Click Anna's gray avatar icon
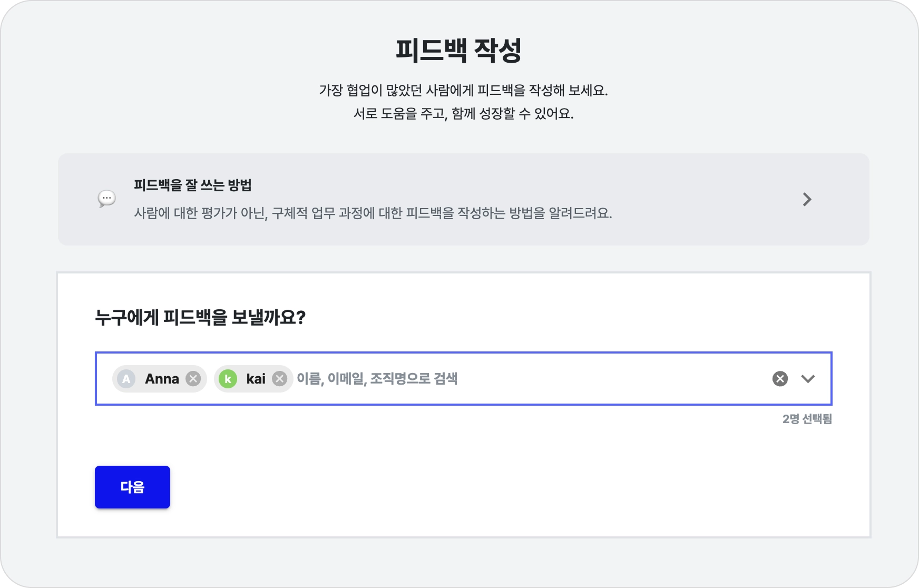 point(126,379)
